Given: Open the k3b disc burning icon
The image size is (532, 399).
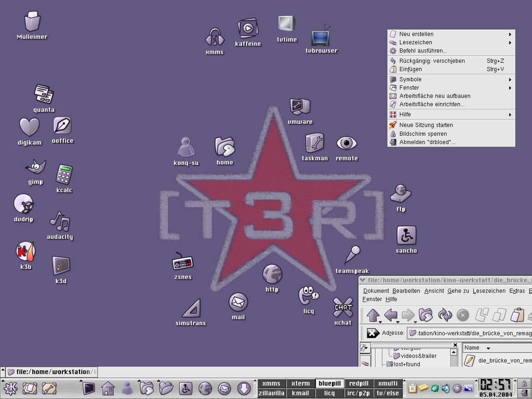Looking at the screenshot, I should [x=26, y=252].
